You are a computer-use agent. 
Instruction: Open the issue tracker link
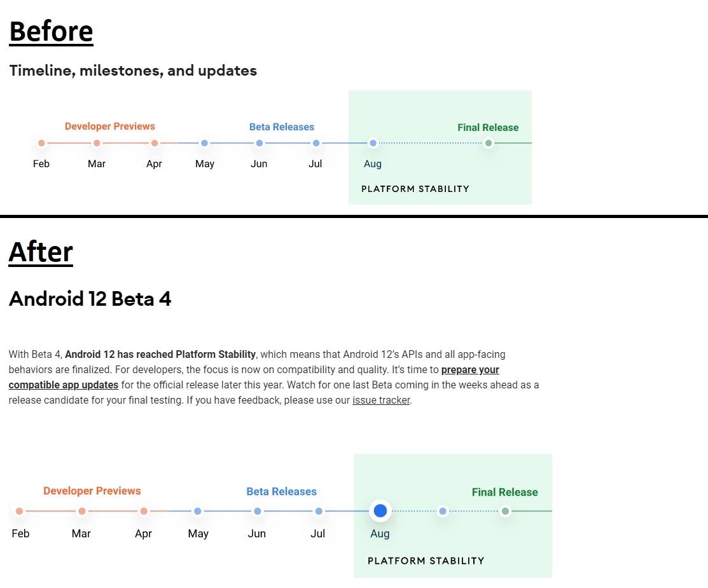(381, 400)
